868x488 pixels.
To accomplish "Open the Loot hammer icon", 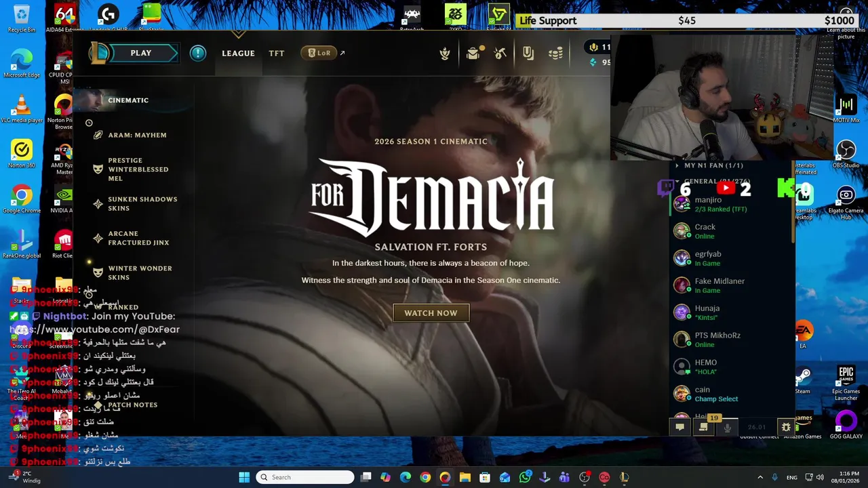I will click(x=500, y=53).
